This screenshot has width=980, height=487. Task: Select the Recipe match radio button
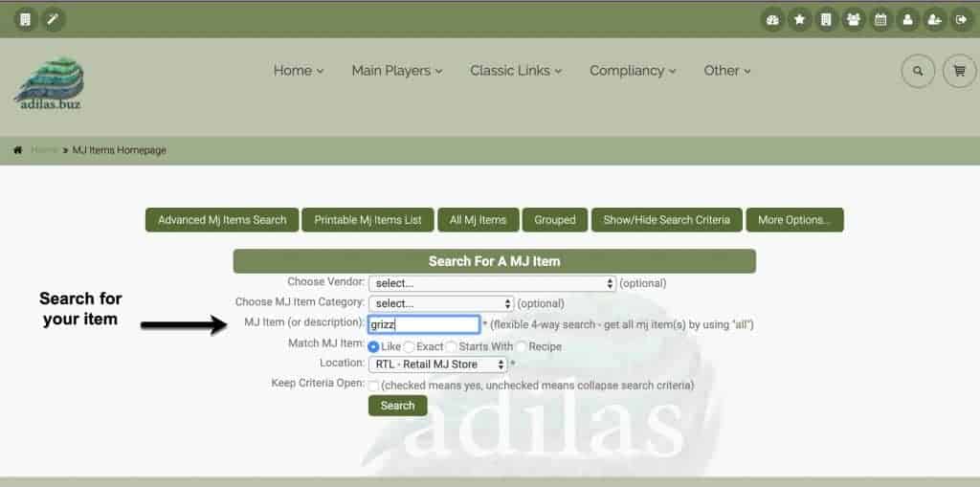(x=522, y=346)
